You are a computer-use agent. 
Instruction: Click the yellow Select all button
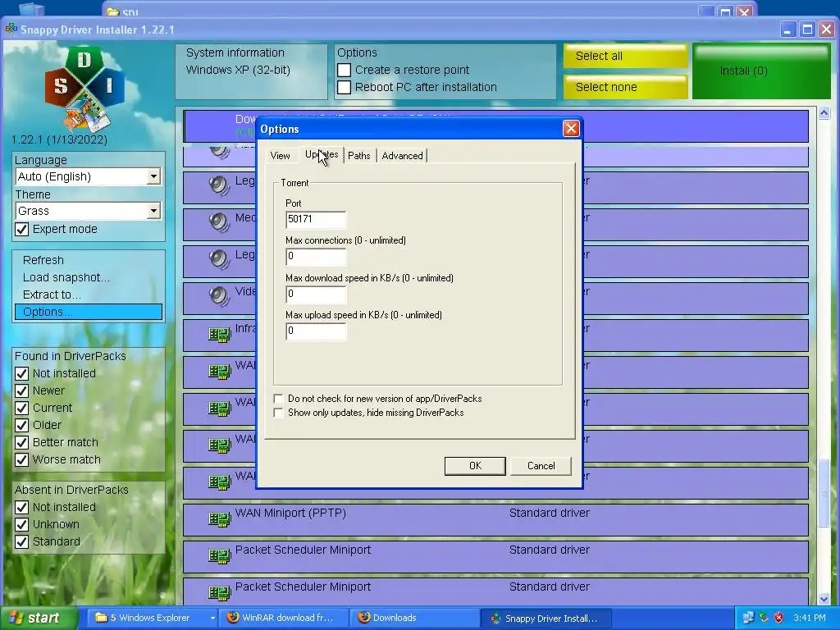click(x=625, y=56)
